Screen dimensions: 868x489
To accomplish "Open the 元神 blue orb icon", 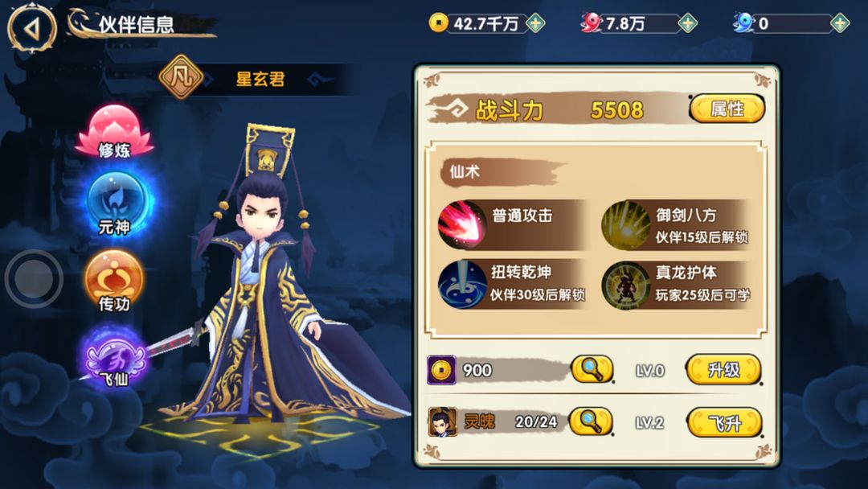I will 116,204.
